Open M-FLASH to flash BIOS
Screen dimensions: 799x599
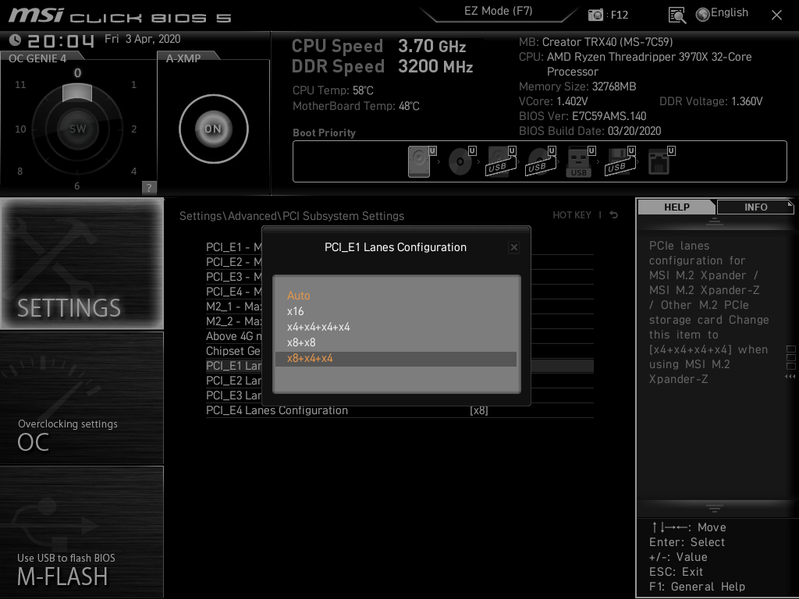[x=82, y=532]
